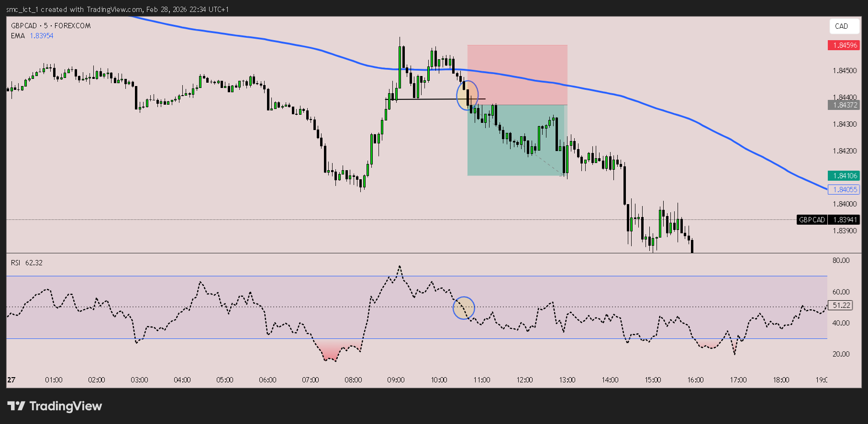Click the 1.84500 price scale label
The image size is (868, 424).
[845, 71]
